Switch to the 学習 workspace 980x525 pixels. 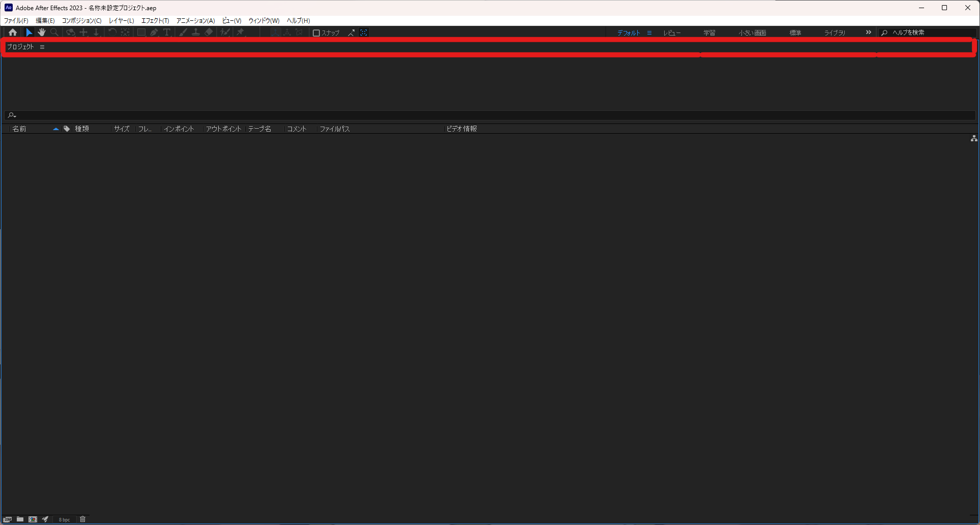click(x=709, y=33)
